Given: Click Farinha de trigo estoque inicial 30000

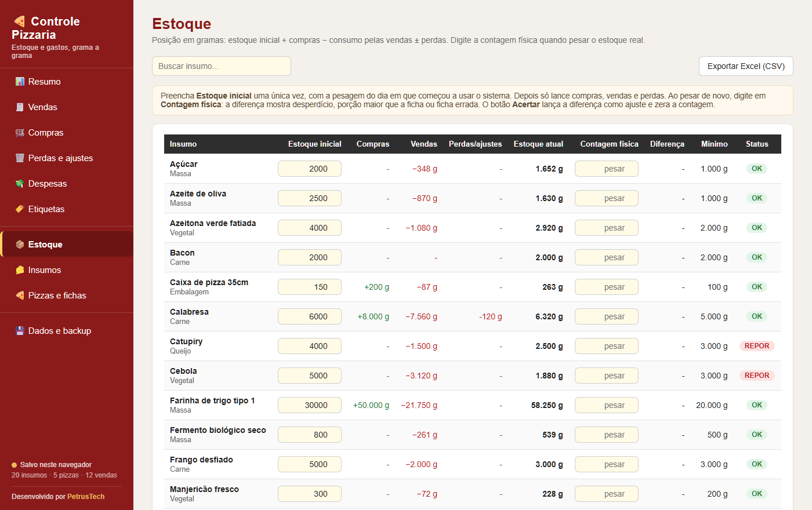Looking at the screenshot, I should click(x=310, y=405).
